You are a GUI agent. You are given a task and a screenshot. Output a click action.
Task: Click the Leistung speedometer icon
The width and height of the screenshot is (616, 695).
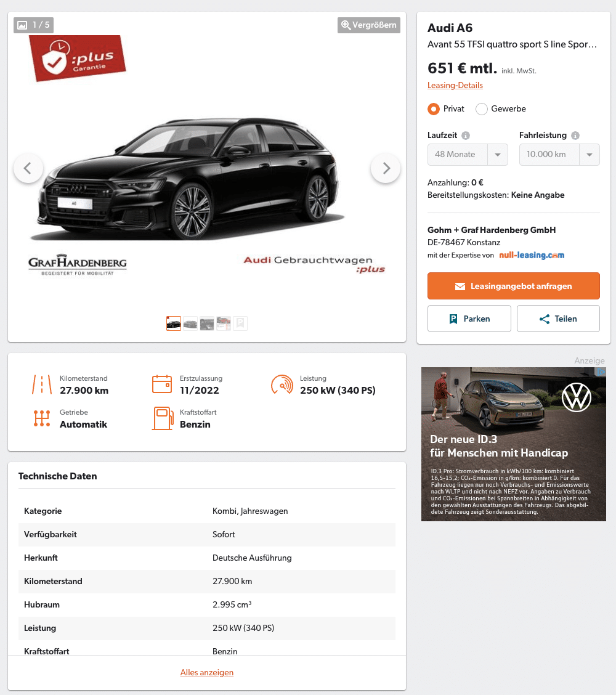[x=282, y=384]
